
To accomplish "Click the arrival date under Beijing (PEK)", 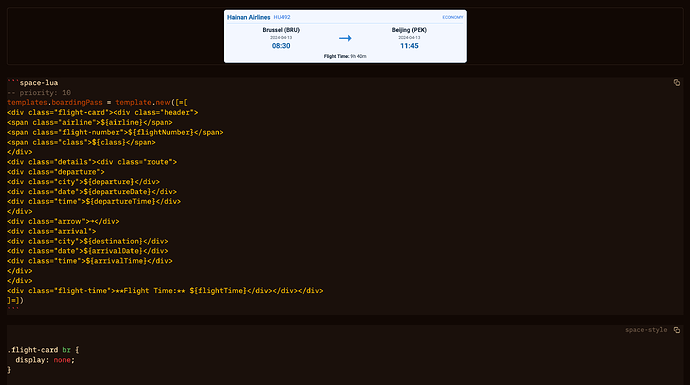I will [x=409, y=38].
